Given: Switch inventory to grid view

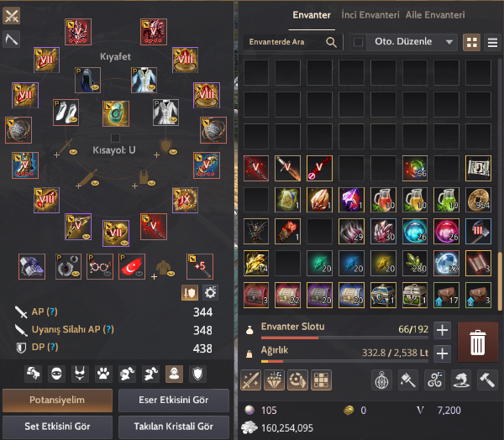Looking at the screenshot, I should pyautogui.click(x=471, y=43).
